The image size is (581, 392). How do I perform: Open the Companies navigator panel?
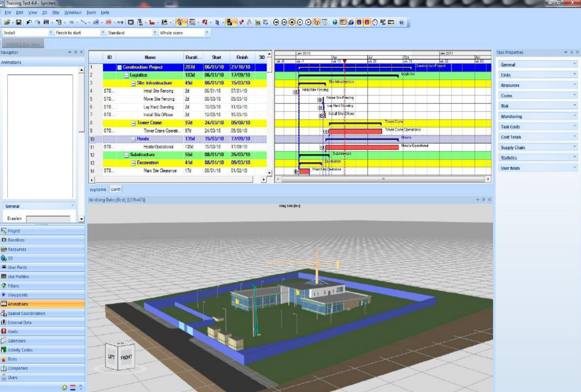coord(42,368)
